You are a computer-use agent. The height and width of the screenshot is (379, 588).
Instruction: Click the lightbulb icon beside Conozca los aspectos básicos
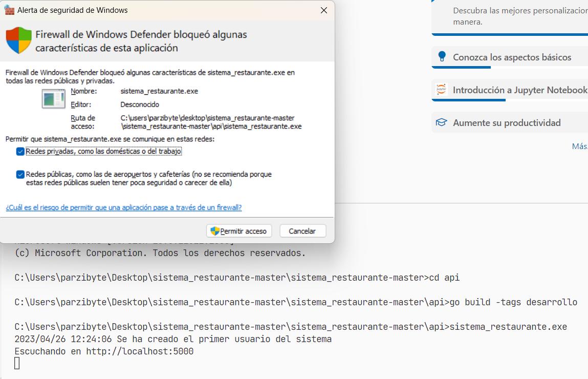pos(441,57)
